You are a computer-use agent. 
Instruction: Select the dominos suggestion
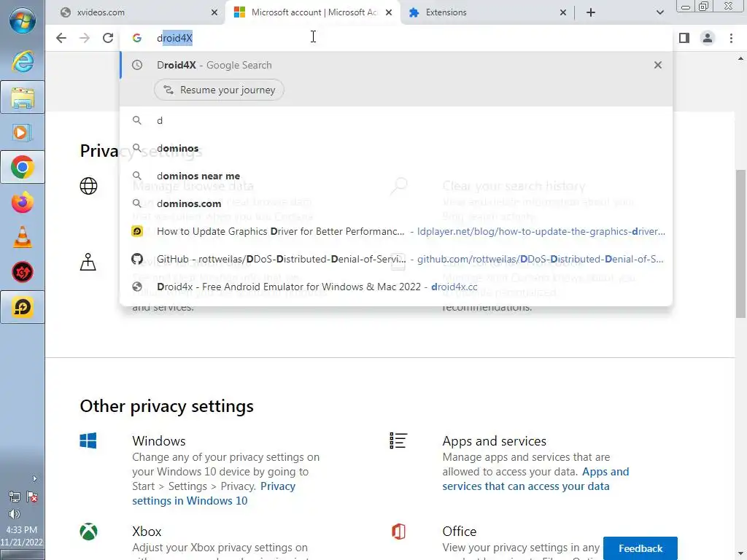click(x=396, y=148)
